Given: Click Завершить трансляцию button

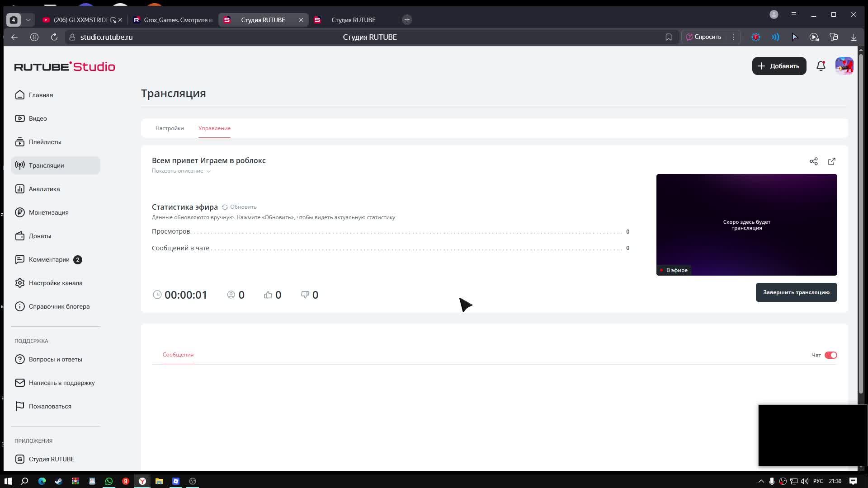Looking at the screenshot, I should pyautogui.click(x=796, y=292).
